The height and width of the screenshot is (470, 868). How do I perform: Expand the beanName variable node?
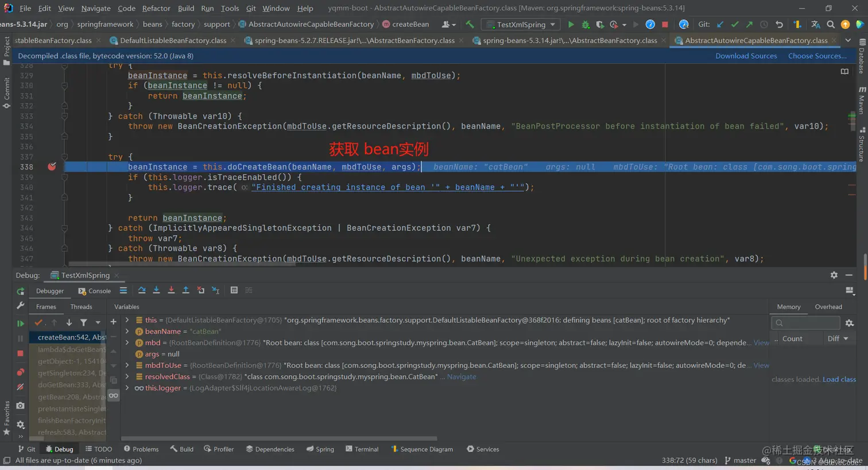127,332
